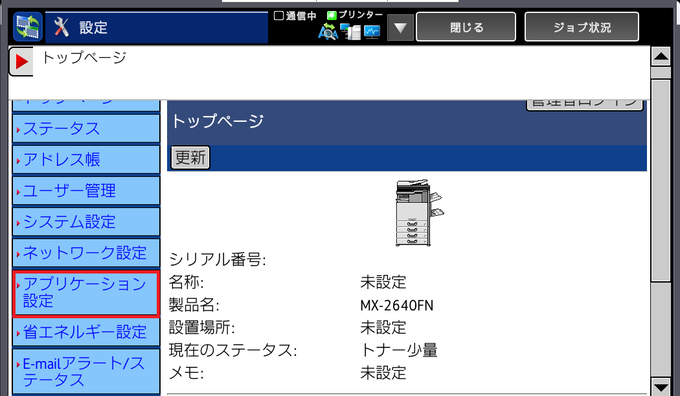Image resolution: width=680 pixels, height=396 pixels.
Task: Click the red play arrow beside トップページ
Action: click(21, 62)
